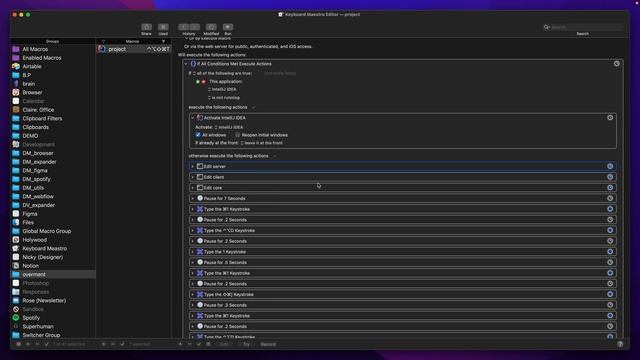This screenshot has width=640, height=360.
Task: Click the Notion group icon
Action: pyautogui.click(x=16, y=266)
